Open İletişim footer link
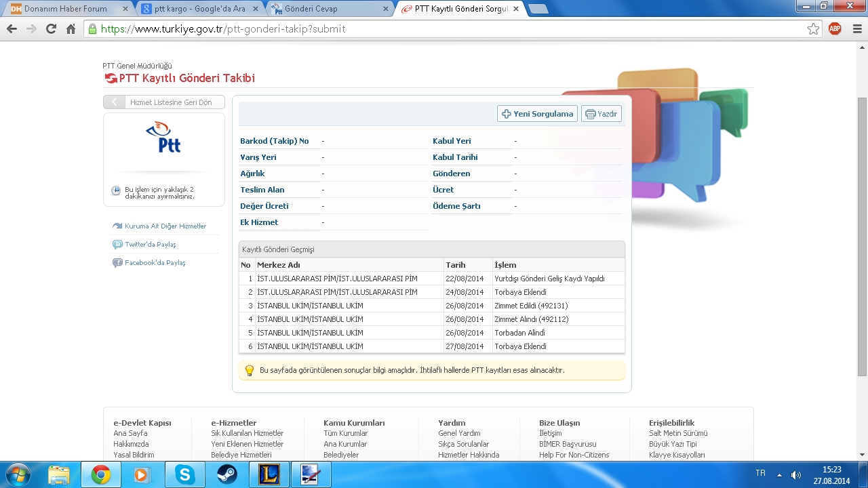Image resolution: width=868 pixels, height=488 pixels. pos(551,433)
